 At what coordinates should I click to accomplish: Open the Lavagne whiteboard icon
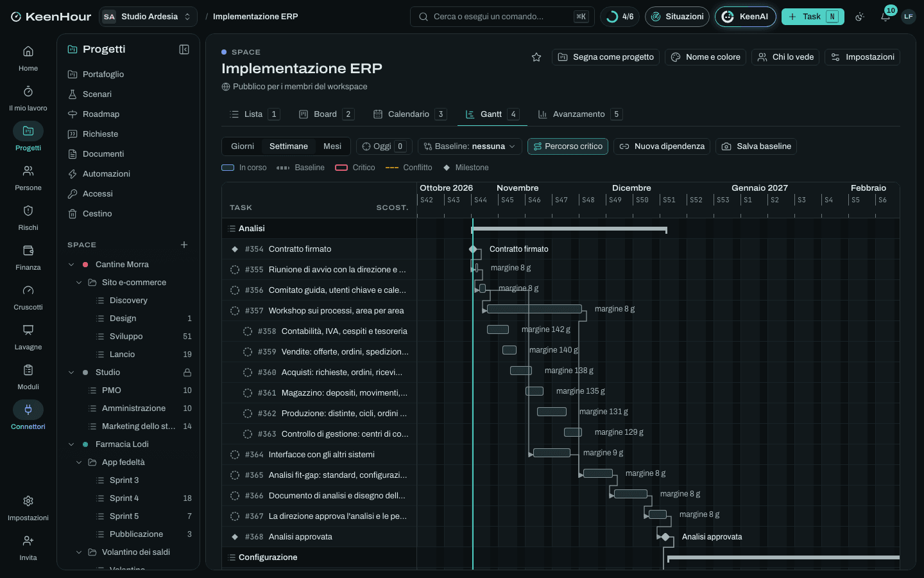tap(28, 330)
